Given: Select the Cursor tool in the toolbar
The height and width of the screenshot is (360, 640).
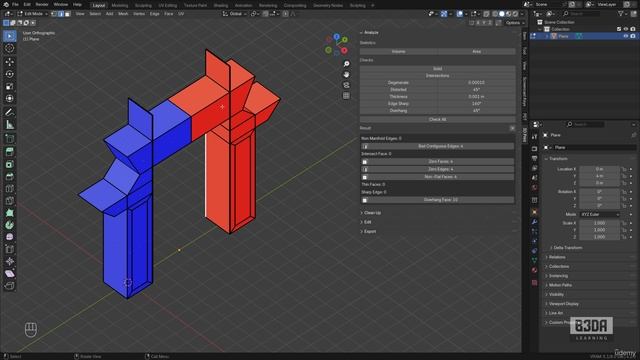Looking at the screenshot, I should coord(9,48).
